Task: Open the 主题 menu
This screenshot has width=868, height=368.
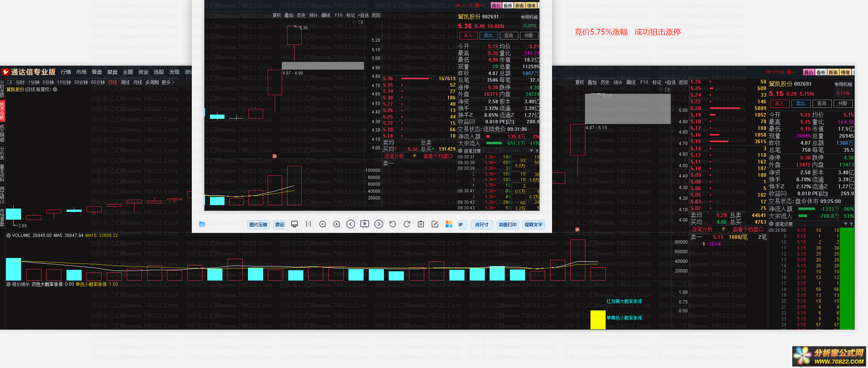Action: 128,72
